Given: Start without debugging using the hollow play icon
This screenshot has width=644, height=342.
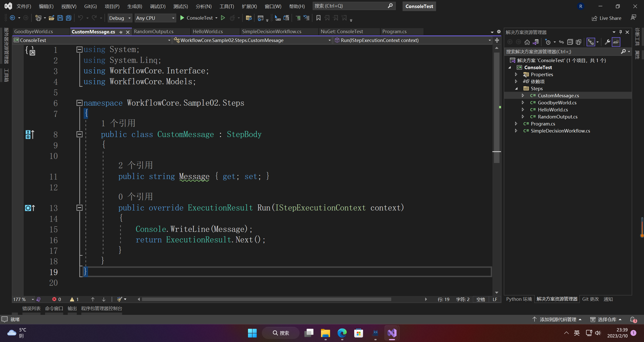Looking at the screenshot, I should coord(223,18).
